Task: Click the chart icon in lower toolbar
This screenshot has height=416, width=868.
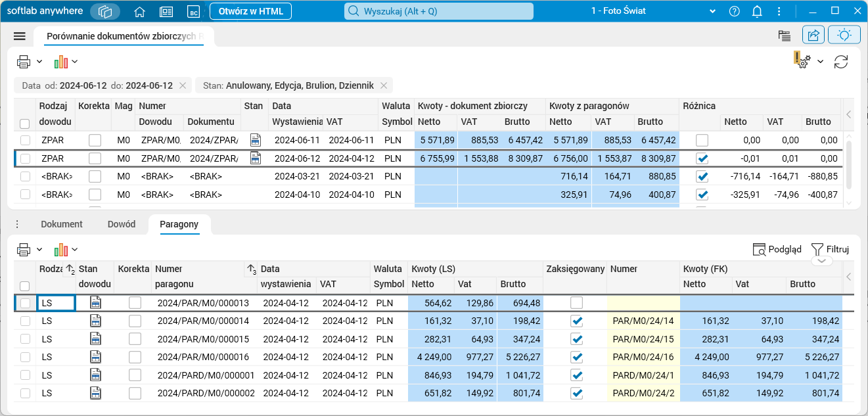Action: (61, 250)
